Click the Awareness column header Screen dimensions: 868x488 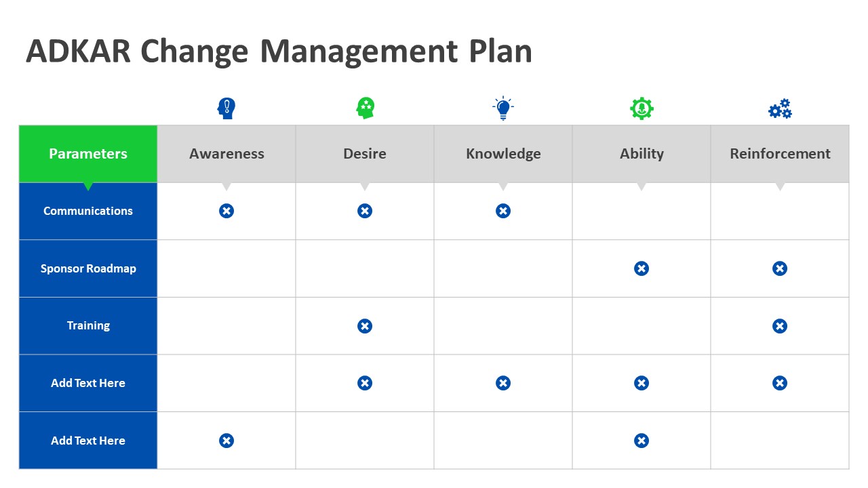point(226,154)
